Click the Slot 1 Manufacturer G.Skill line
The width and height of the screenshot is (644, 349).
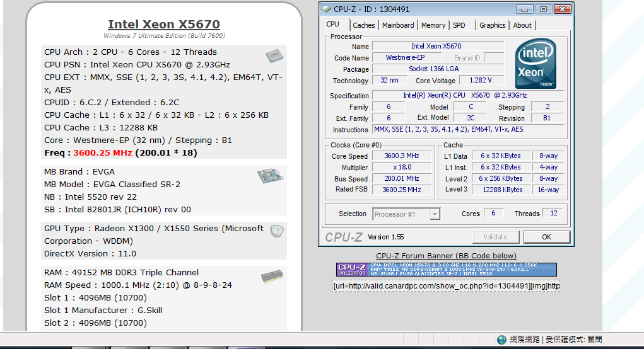103,311
